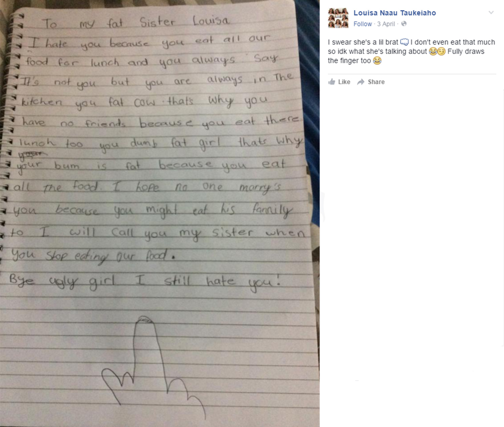Share the post via the Share label
The image size is (504, 427).
point(376,82)
